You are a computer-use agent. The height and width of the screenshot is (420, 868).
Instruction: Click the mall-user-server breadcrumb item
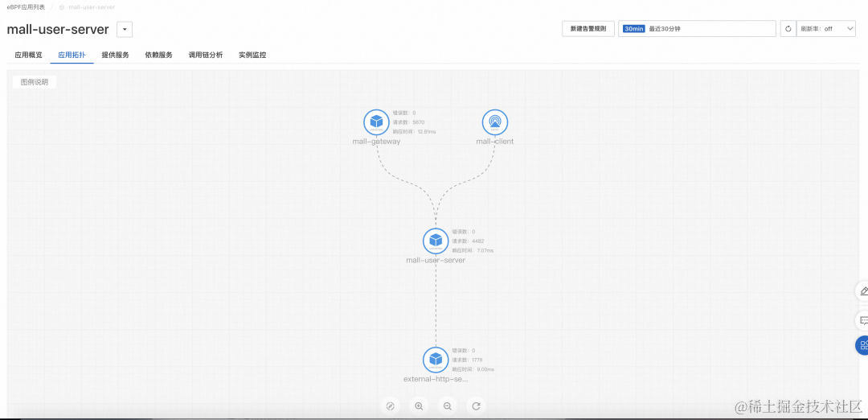pyautogui.click(x=92, y=7)
